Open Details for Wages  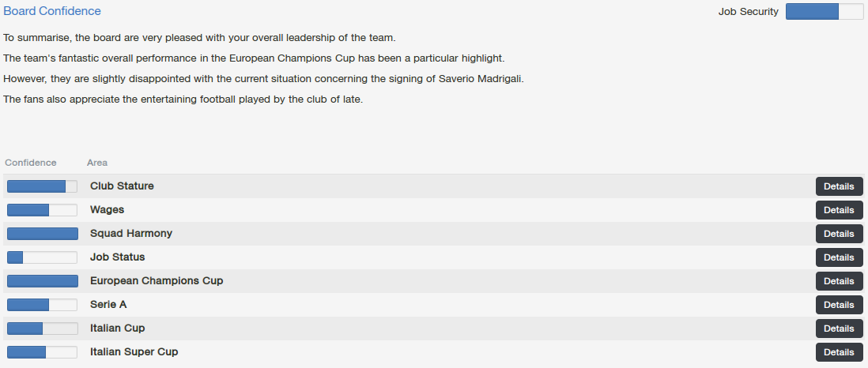(839, 210)
